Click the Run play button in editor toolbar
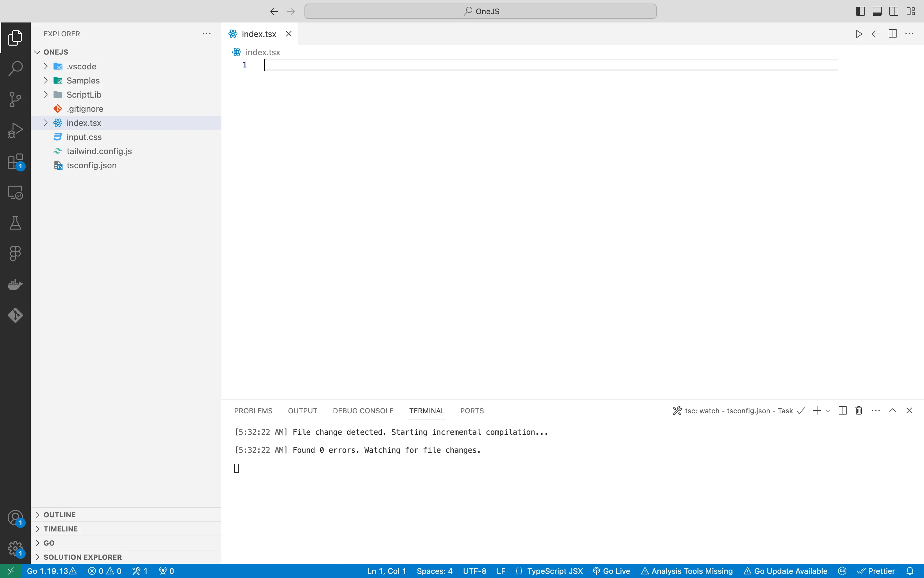924x578 pixels. tap(859, 34)
